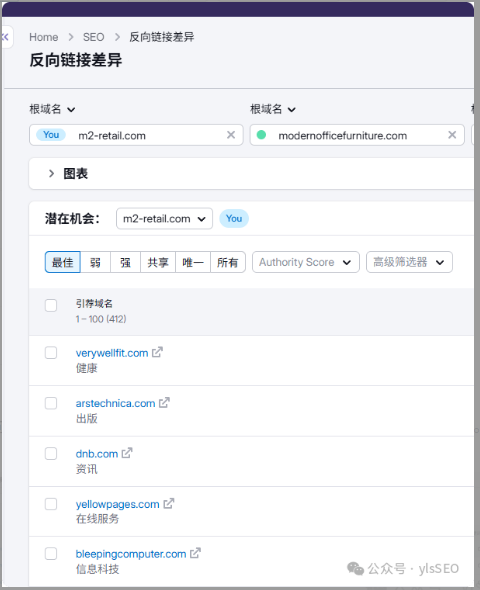Switch to the 所有 filter tab
Viewport: 480px width, 590px height.
click(x=228, y=262)
